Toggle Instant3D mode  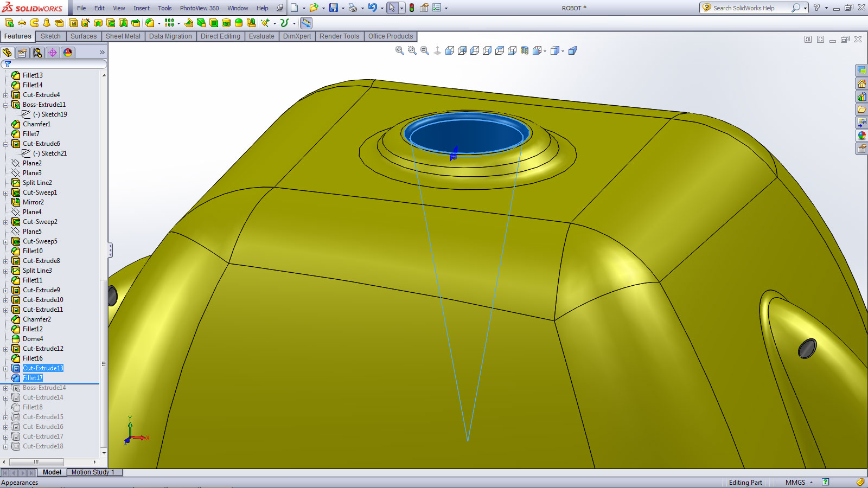click(x=306, y=23)
